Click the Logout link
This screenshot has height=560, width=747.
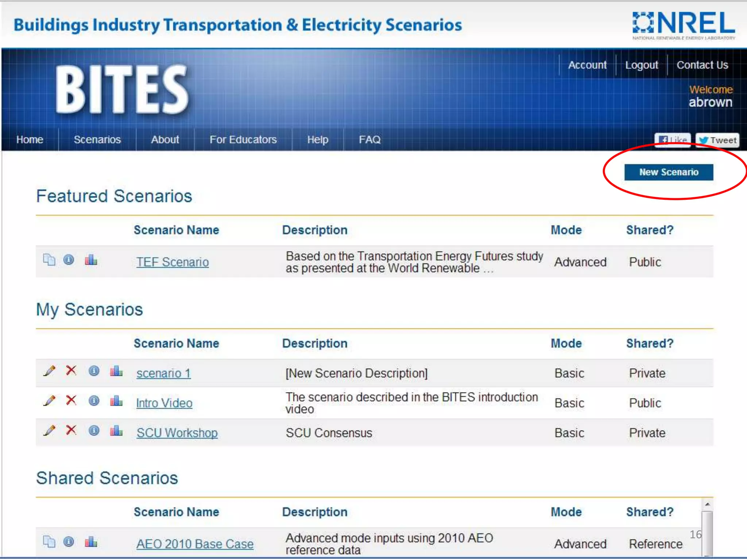[641, 65]
